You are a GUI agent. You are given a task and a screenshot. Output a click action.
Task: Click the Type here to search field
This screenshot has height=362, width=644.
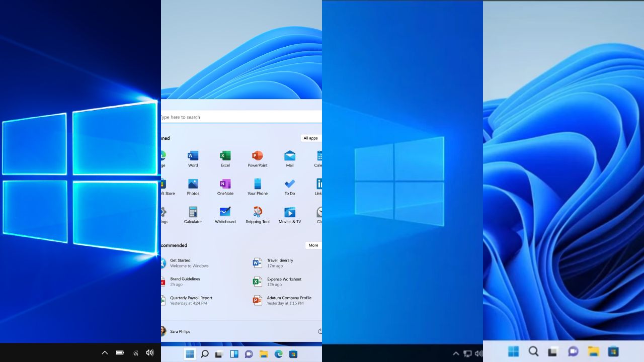click(242, 117)
